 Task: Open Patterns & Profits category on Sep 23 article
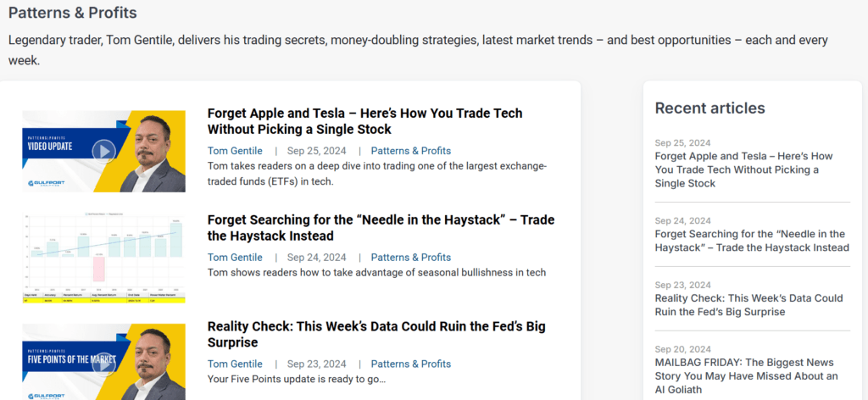tap(411, 364)
